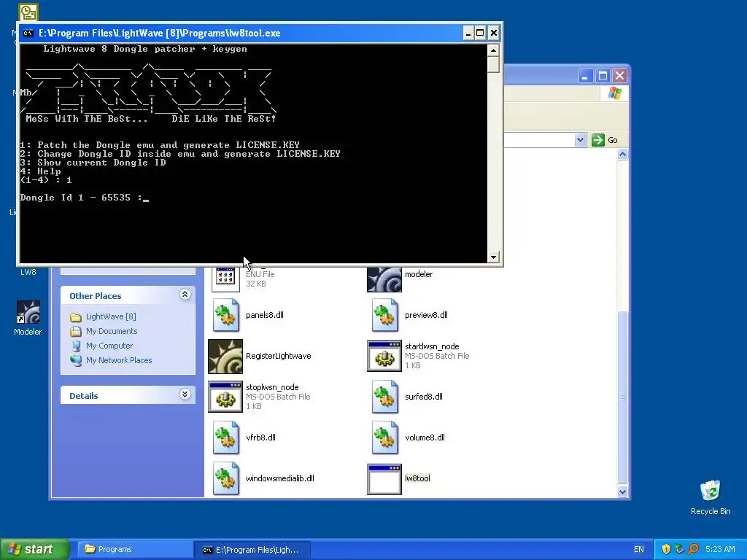
Task: Click console scrollbar down arrow
Action: tap(493, 257)
